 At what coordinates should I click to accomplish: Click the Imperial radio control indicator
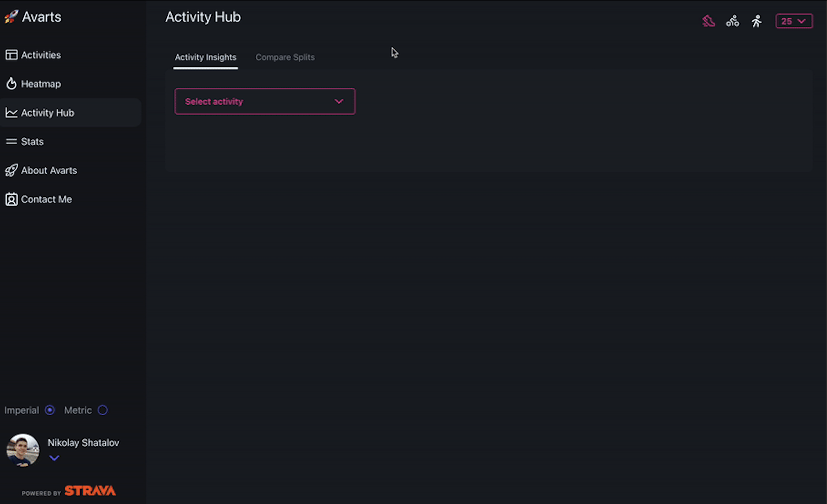pyautogui.click(x=49, y=410)
